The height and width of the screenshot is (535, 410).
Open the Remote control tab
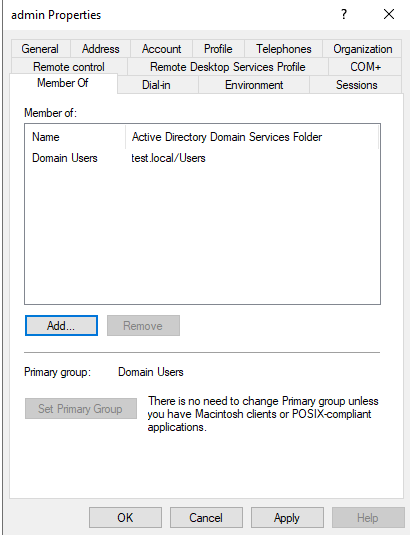69,67
